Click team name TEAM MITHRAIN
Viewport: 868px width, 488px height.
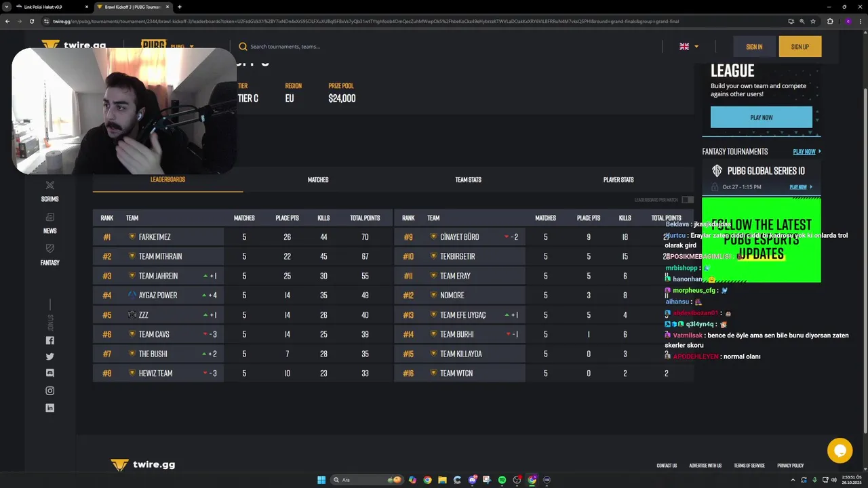(x=160, y=256)
